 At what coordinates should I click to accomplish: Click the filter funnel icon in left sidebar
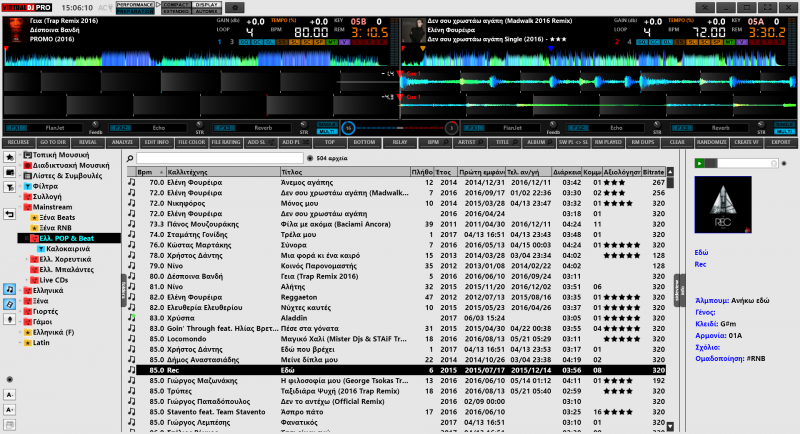[9, 185]
